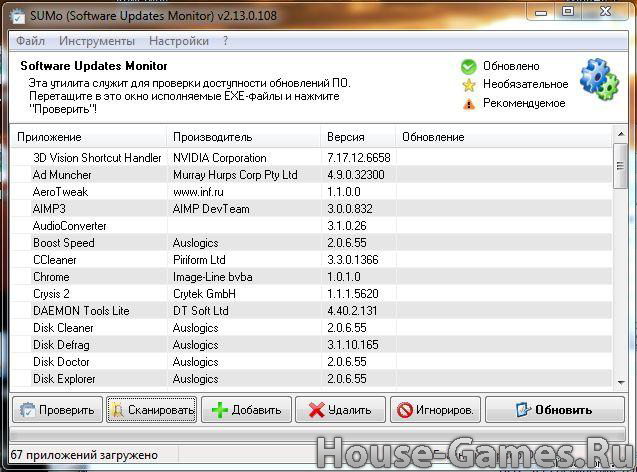
Task: Close the SUMo window
Action: coord(605,11)
